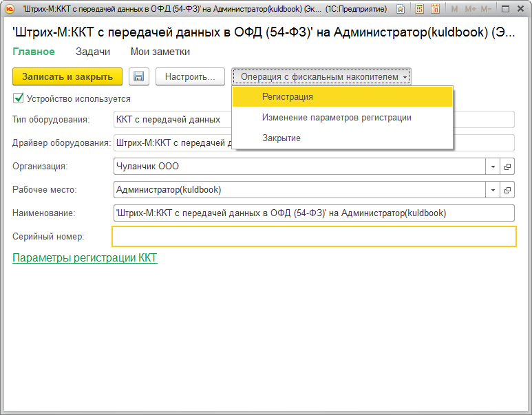Open the calculator from the title bar

418,10
